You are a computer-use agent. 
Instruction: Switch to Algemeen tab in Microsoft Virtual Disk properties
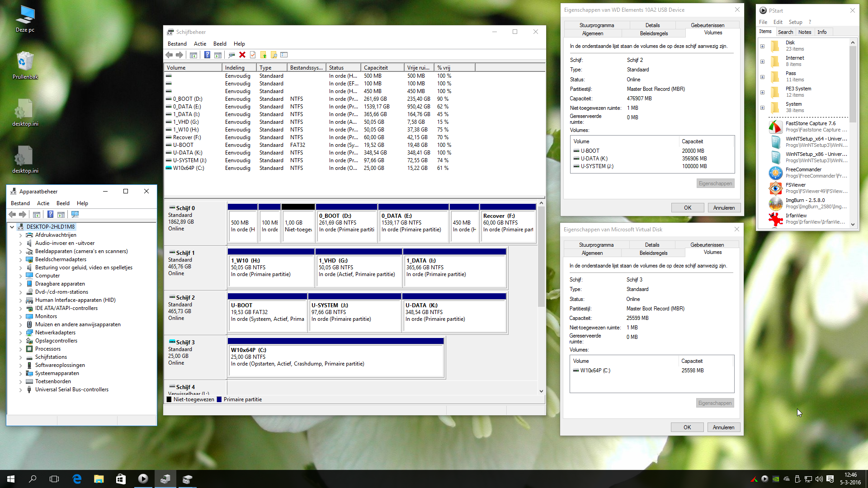pyautogui.click(x=592, y=253)
